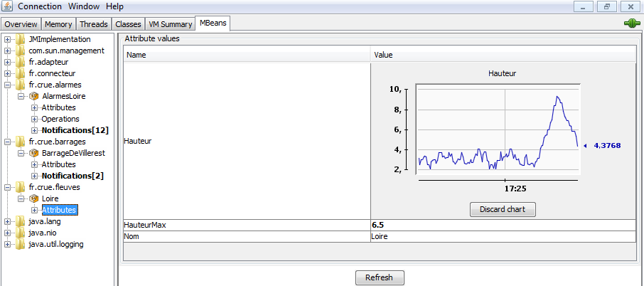Expand the com.sun.management tree node
Image resolution: width=644 pixels, height=286 pixels.
pos(7,51)
